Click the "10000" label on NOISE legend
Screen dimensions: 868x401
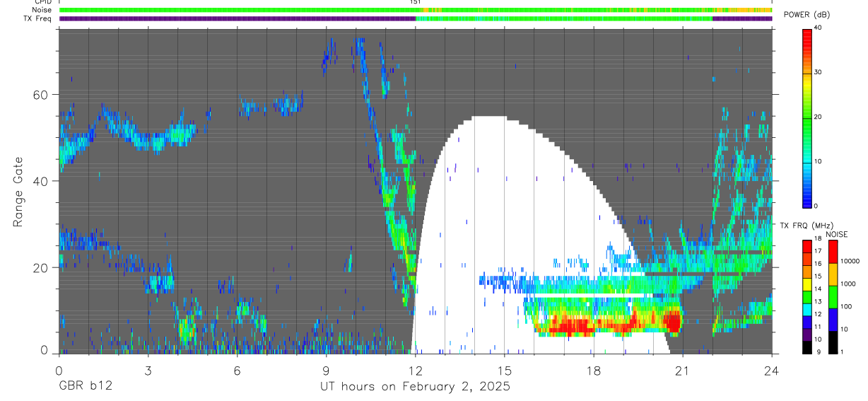click(x=849, y=262)
